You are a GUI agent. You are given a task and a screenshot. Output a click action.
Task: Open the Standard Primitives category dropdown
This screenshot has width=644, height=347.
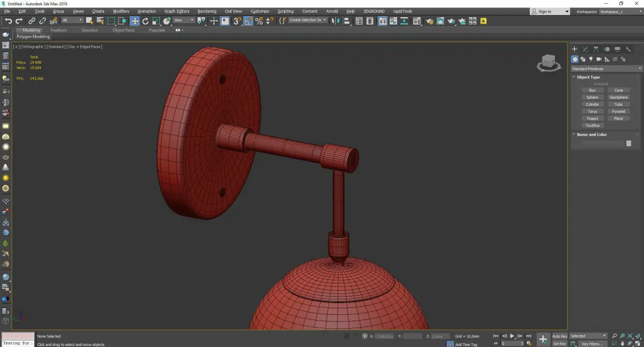pos(606,69)
